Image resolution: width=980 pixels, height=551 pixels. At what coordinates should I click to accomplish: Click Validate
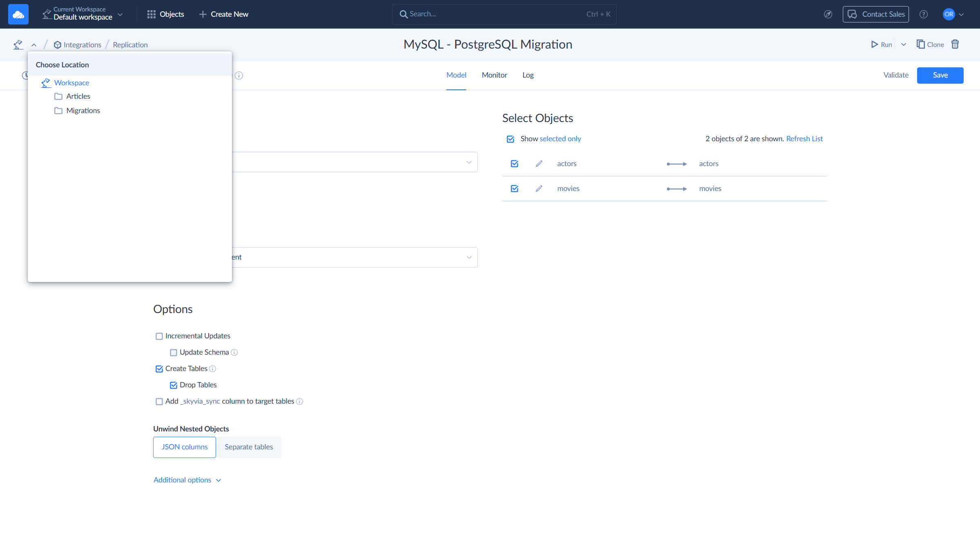click(x=896, y=75)
